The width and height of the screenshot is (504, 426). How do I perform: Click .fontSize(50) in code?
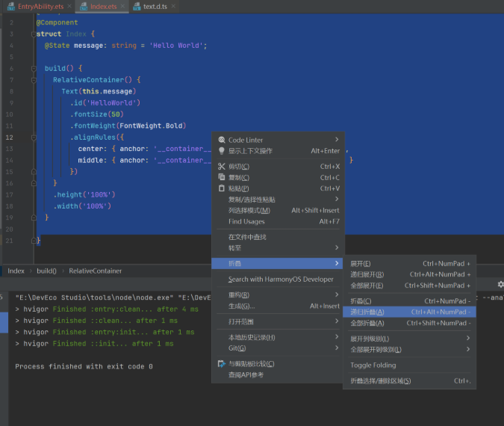97,114
